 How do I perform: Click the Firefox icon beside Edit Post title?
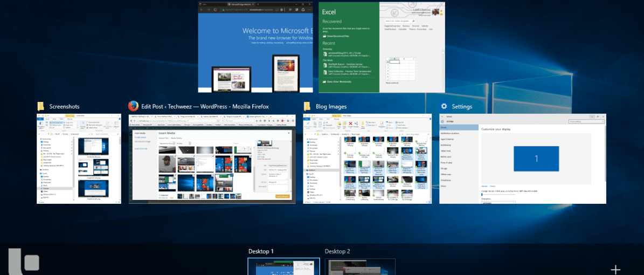click(x=133, y=106)
